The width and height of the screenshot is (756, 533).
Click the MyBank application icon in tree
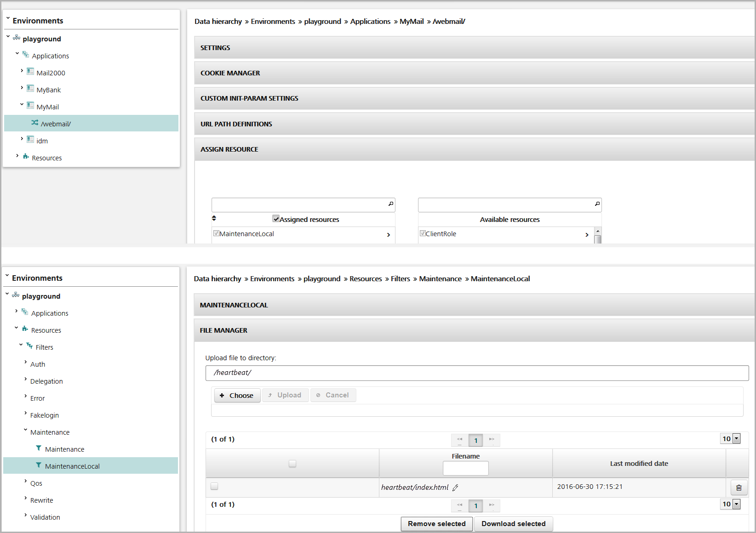(x=30, y=88)
